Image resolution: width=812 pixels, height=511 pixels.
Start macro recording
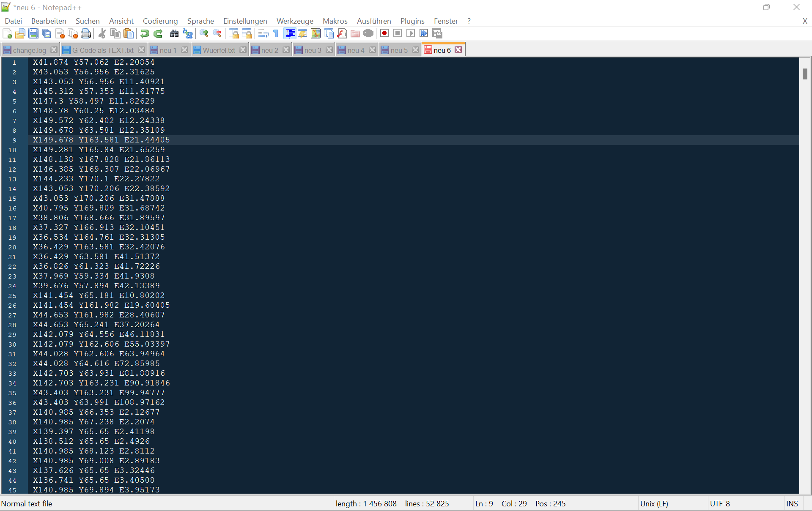point(384,33)
